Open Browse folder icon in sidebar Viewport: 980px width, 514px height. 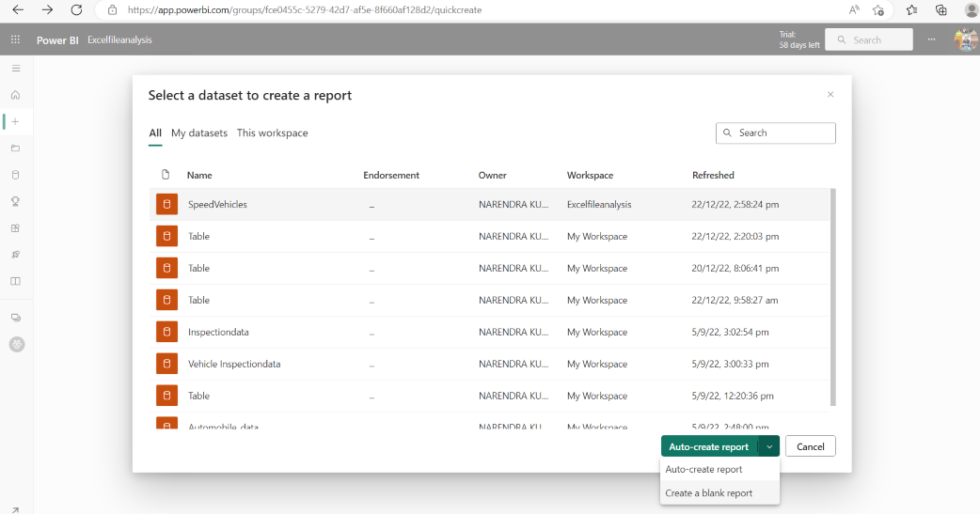tap(15, 148)
